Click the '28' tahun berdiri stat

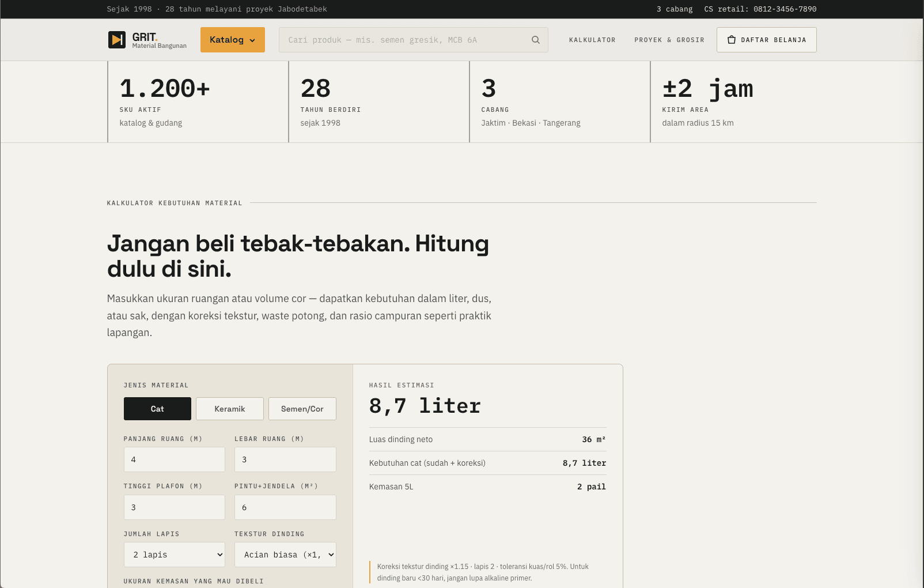316,89
